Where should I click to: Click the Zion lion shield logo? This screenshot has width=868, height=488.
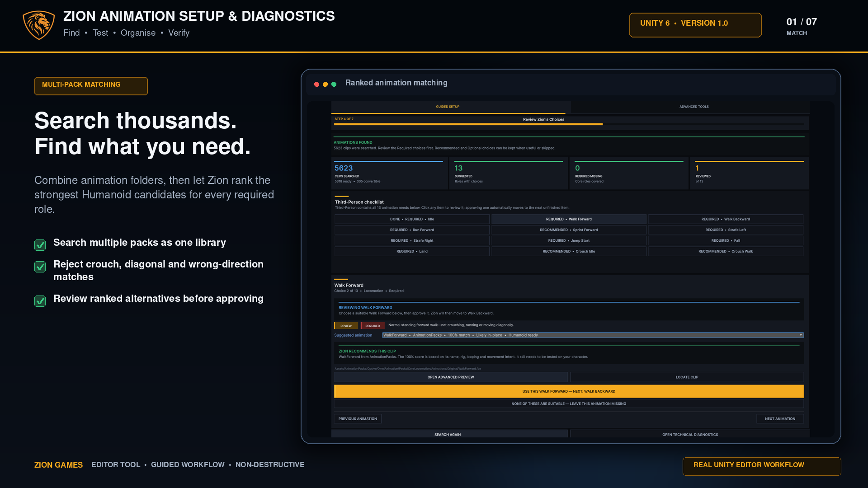click(39, 25)
